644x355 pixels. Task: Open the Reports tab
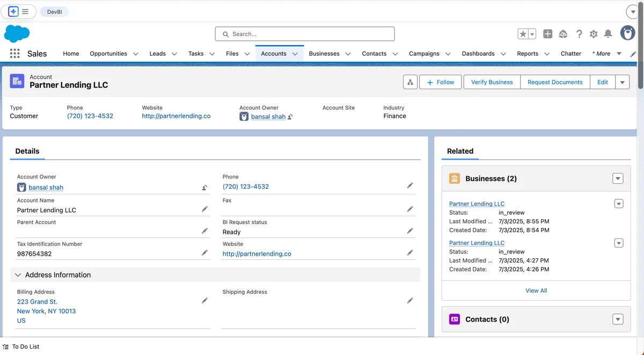click(x=528, y=54)
